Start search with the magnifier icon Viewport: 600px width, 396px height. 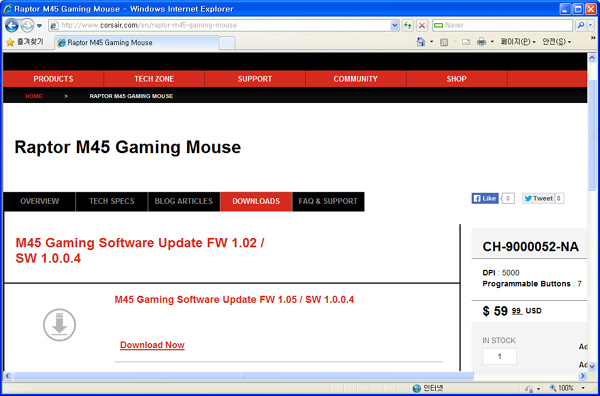pos(580,25)
